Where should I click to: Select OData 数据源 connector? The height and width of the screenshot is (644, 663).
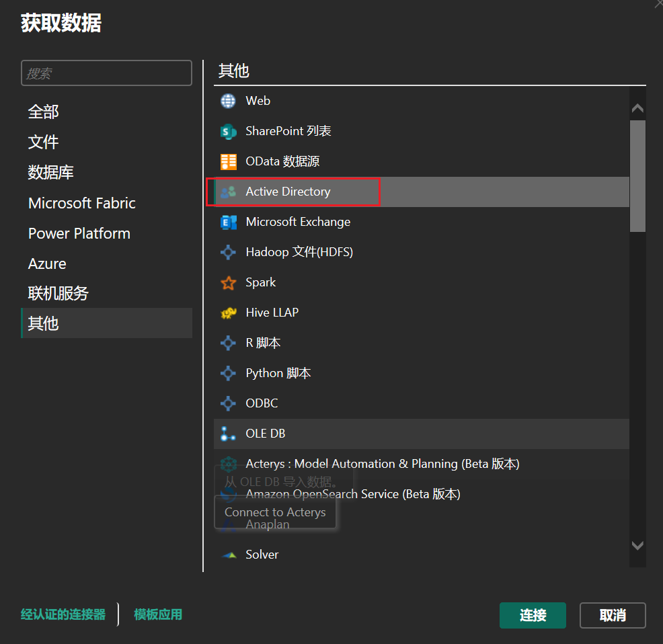coord(422,161)
